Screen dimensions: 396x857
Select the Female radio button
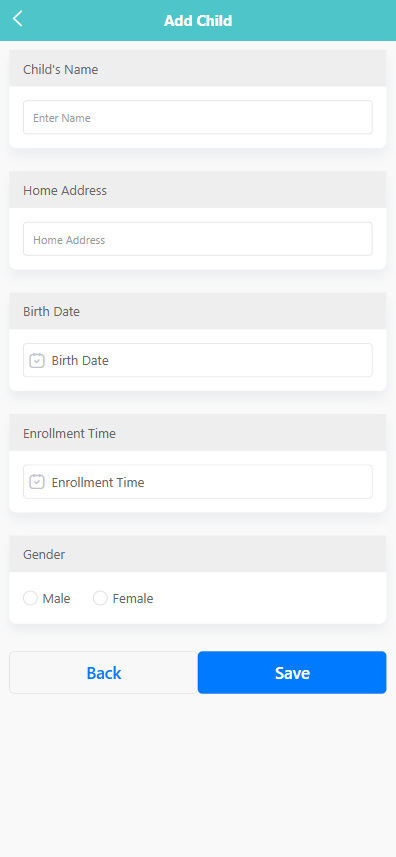tap(100, 598)
